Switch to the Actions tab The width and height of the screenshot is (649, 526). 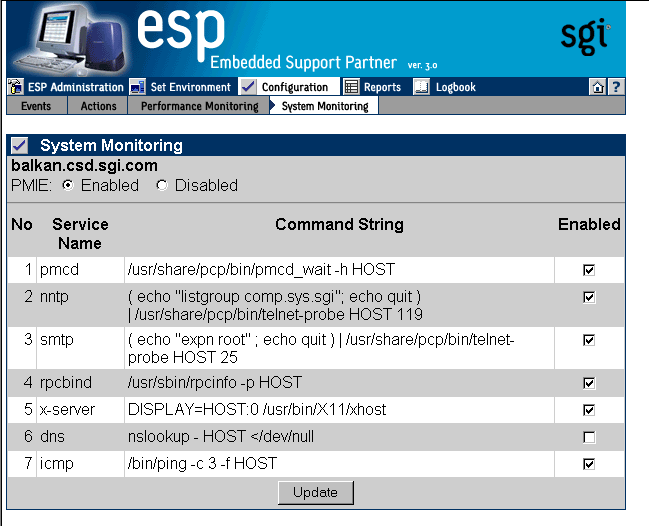point(98,106)
